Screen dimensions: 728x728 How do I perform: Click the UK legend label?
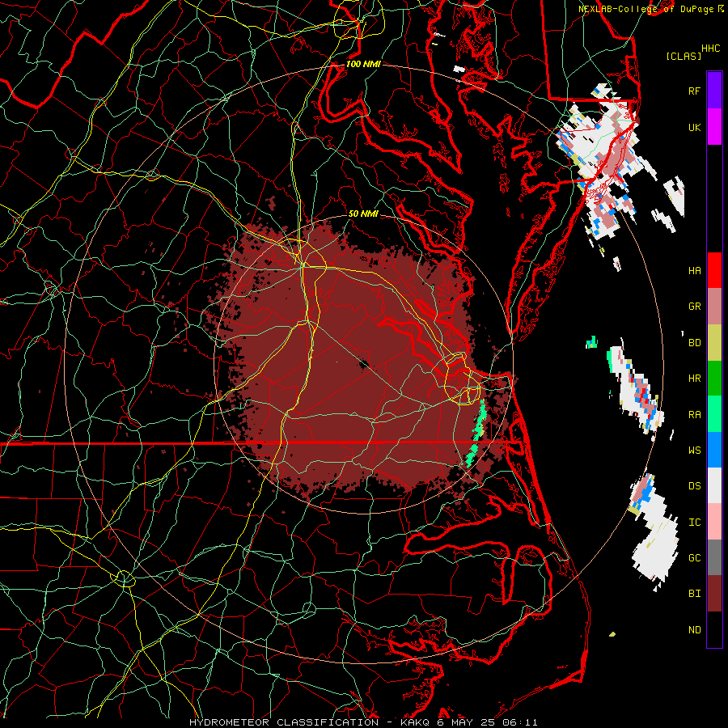coord(694,127)
